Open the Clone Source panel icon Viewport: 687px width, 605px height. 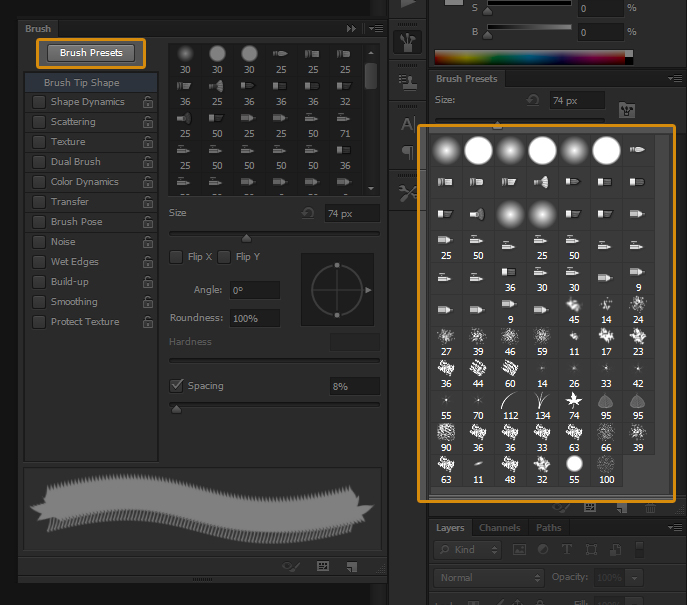coord(408,82)
